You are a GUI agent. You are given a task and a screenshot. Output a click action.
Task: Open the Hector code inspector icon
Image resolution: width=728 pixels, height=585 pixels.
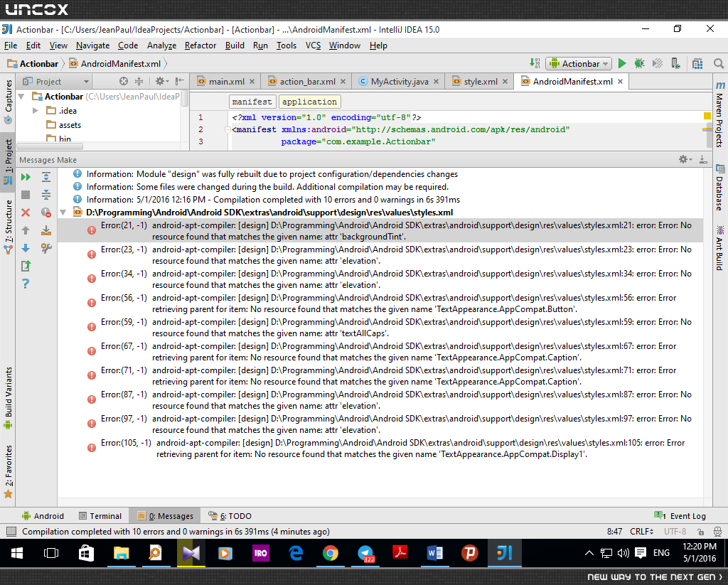pos(717,531)
